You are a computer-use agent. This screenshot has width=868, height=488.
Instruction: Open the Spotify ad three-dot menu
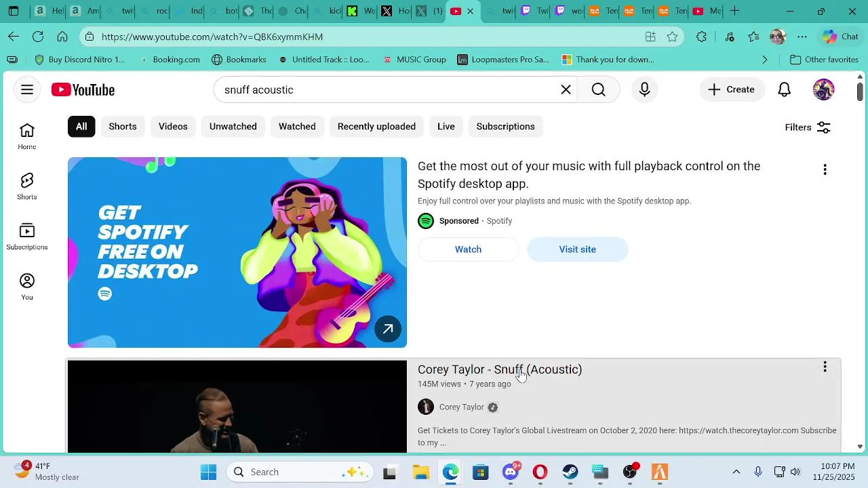(x=825, y=169)
